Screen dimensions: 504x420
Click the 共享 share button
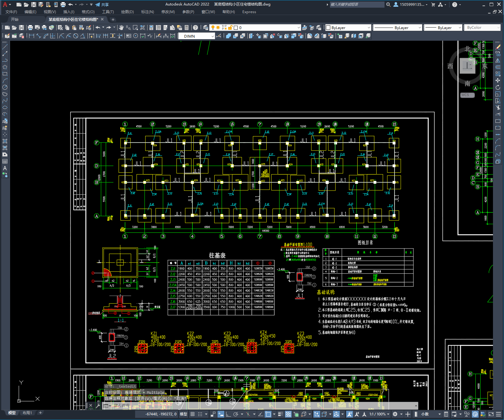coord(102,5)
